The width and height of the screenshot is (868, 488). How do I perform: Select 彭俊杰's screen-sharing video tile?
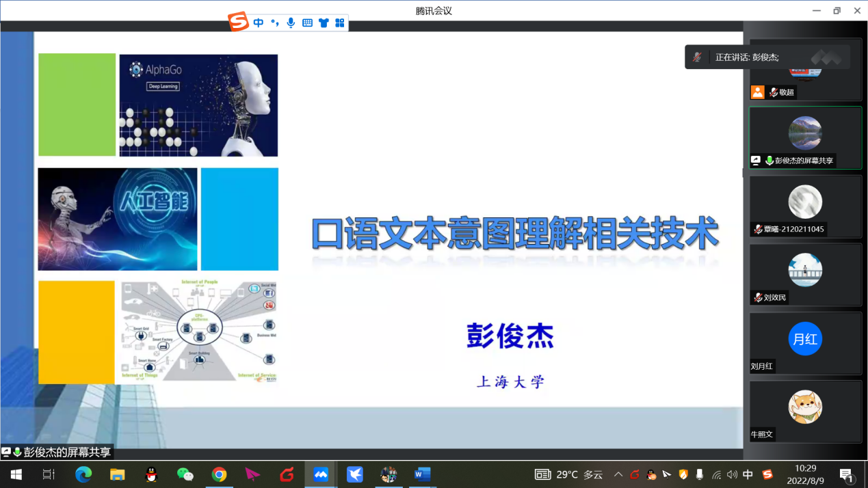(x=805, y=137)
